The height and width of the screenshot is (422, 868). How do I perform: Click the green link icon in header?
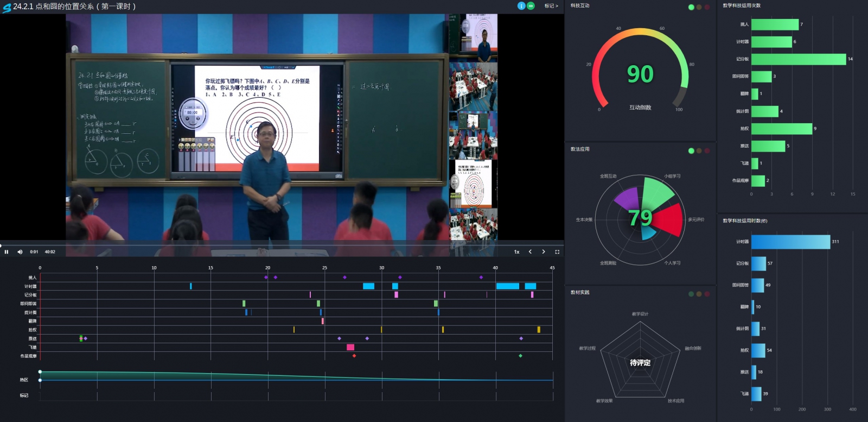[531, 6]
